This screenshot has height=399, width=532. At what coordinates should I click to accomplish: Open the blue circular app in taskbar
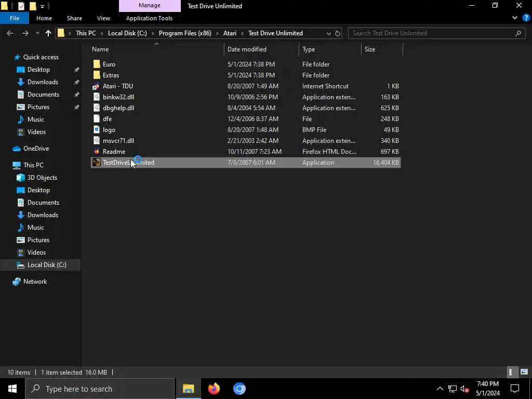point(239,389)
